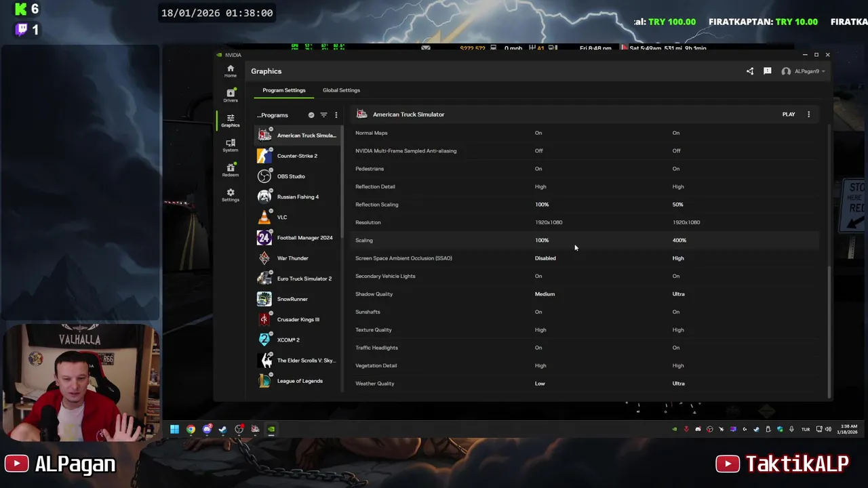Open Google Chrome from the taskbar
Image resolution: width=868 pixels, height=488 pixels.
click(x=191, y=429)
